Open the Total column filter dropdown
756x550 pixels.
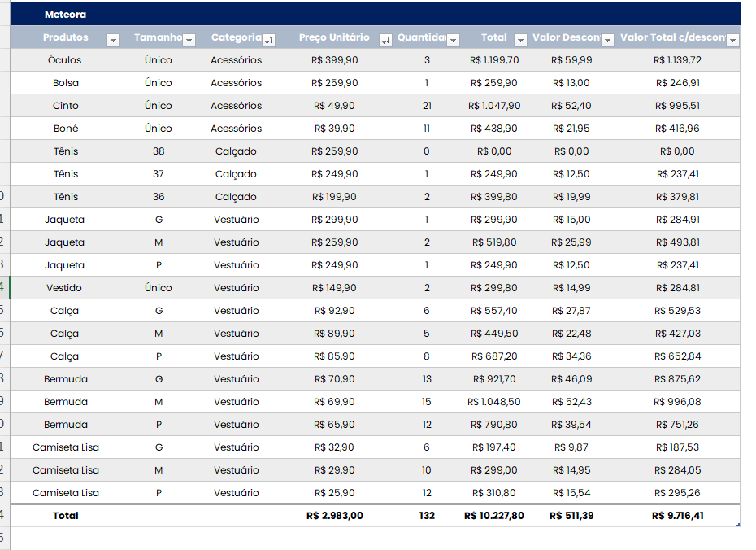coord(520,41)
